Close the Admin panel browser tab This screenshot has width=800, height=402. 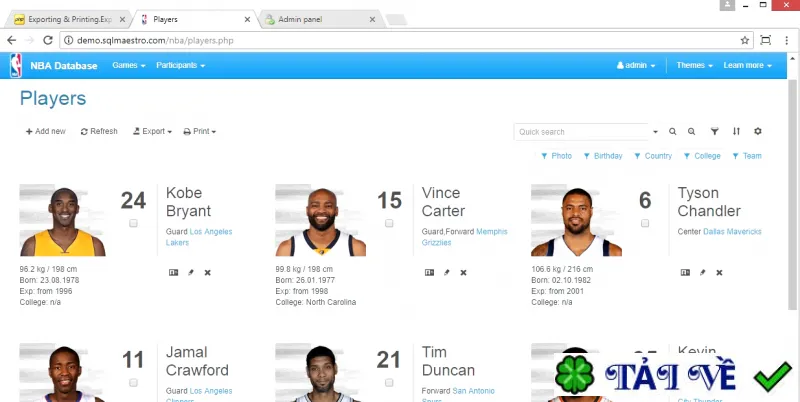(372, 19)
